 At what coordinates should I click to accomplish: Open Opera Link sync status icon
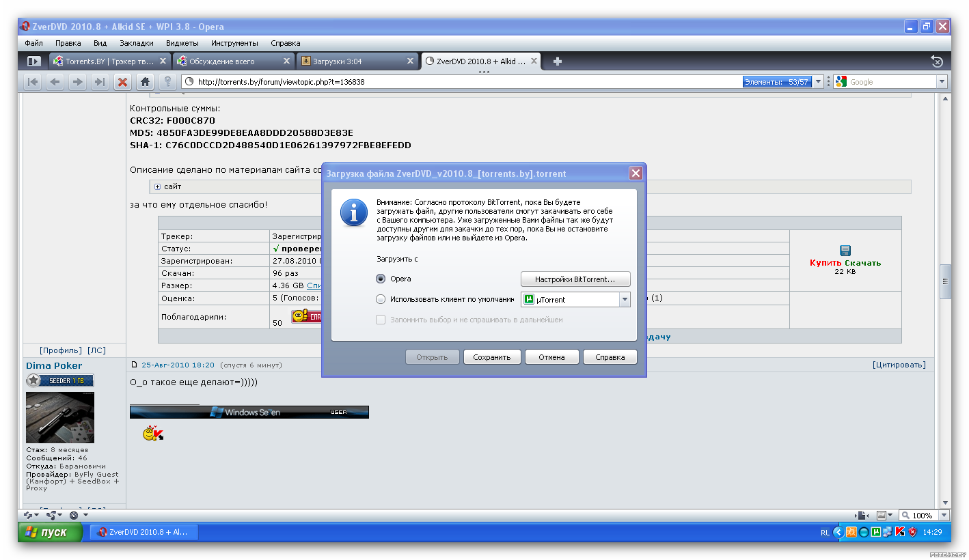pyautogui.click(x=31, y=515)
